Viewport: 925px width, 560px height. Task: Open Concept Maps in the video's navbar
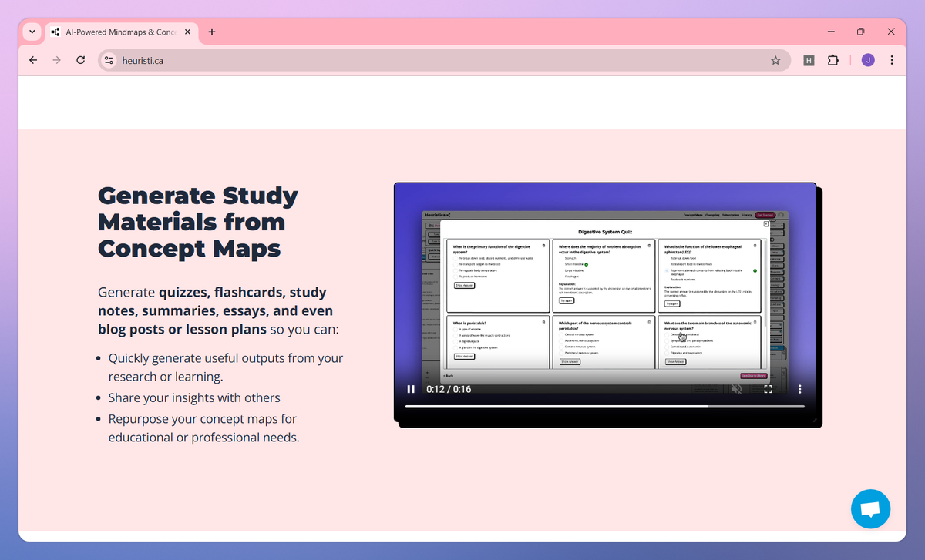693,215
